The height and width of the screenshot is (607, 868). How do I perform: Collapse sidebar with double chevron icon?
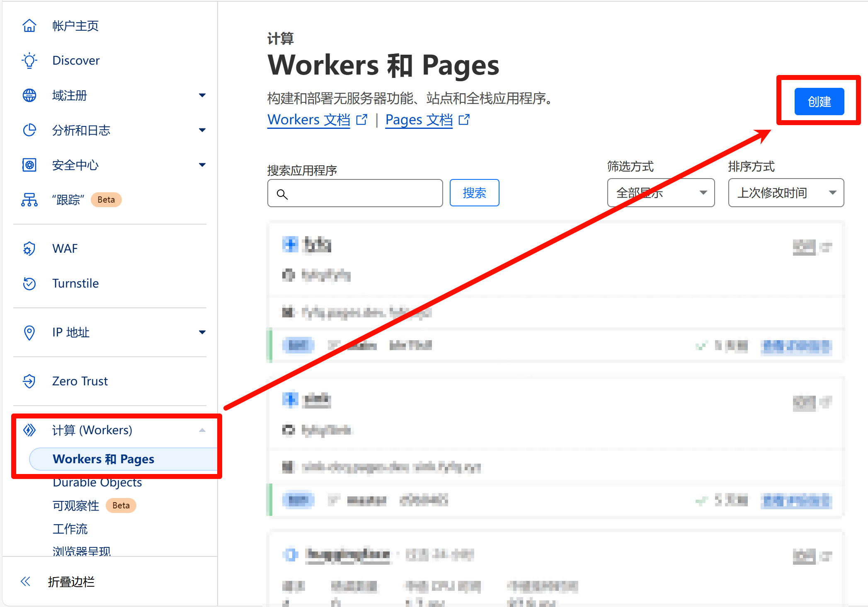(x=26, y=581)
